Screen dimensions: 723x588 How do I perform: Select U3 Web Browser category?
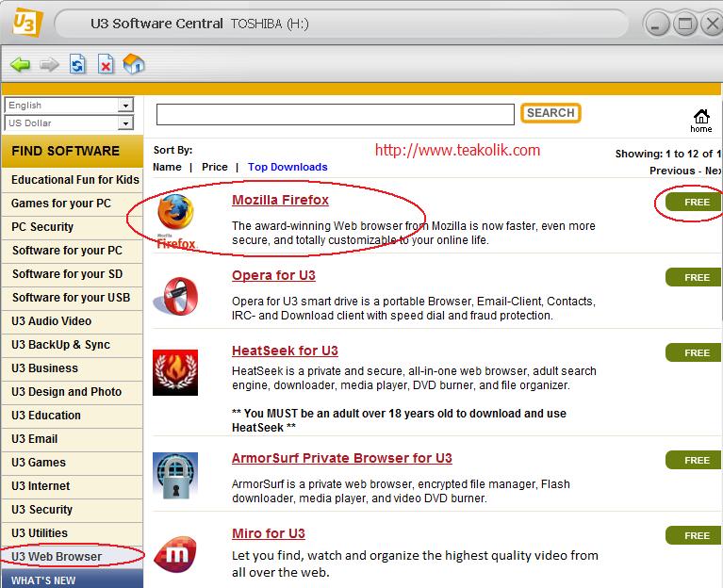(73, 557)
